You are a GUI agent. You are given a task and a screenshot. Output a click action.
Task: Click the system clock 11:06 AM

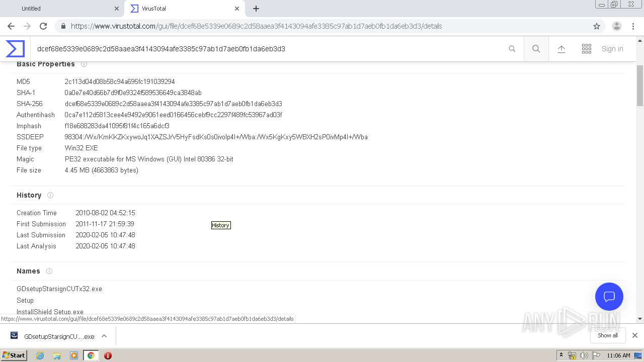(x=618, y=355)
